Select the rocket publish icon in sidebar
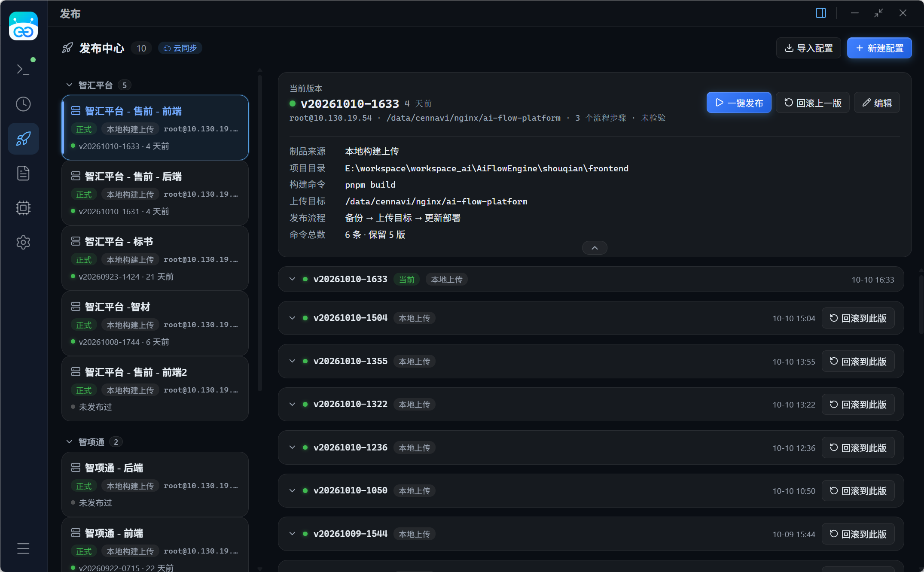This screenshot has width=924, height=572. [x=23, y=139]
